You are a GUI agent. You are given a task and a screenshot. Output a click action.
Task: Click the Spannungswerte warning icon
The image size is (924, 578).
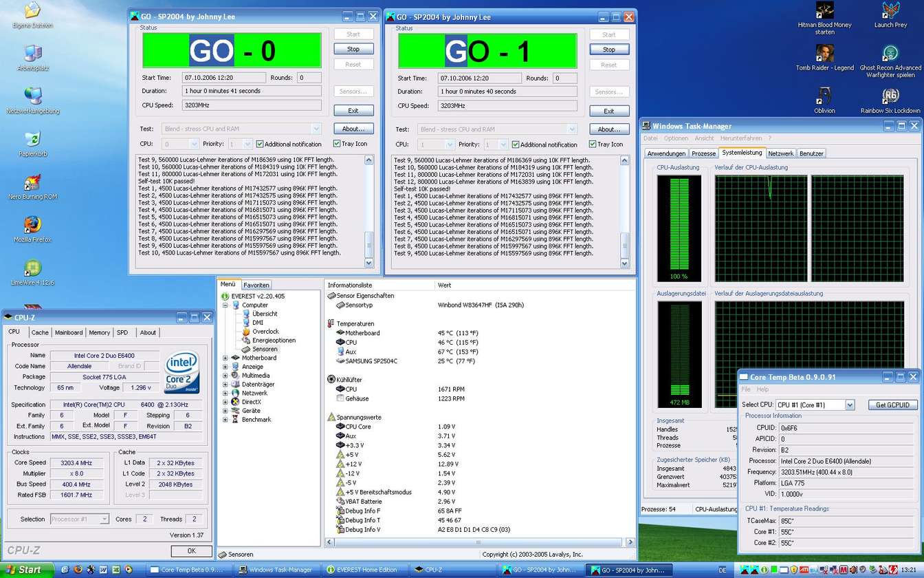point(331,417)
